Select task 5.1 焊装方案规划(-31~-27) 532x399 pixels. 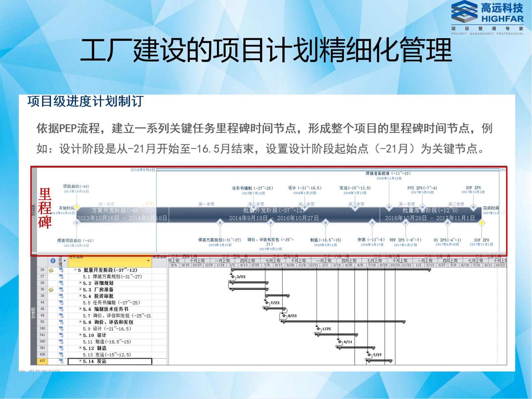112,277
